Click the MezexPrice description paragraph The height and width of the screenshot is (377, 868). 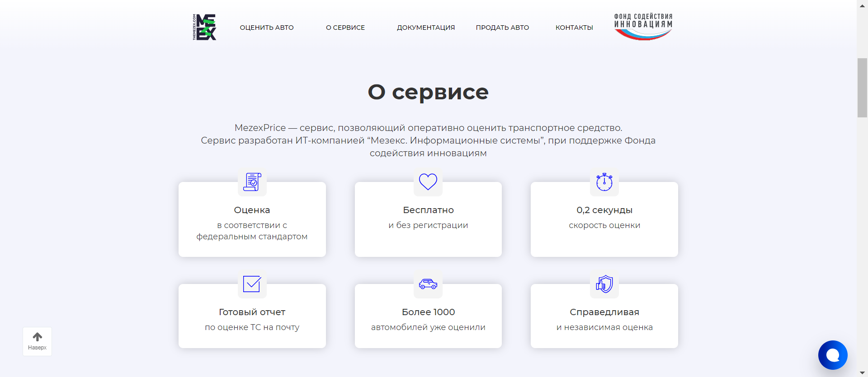tap(428, 140)
